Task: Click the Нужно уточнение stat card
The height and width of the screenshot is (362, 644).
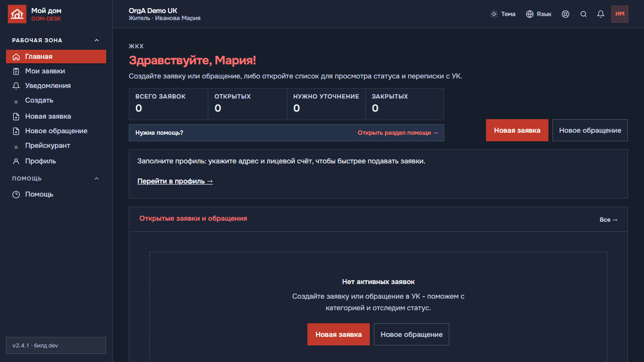Action: click(x=326, y=104)
